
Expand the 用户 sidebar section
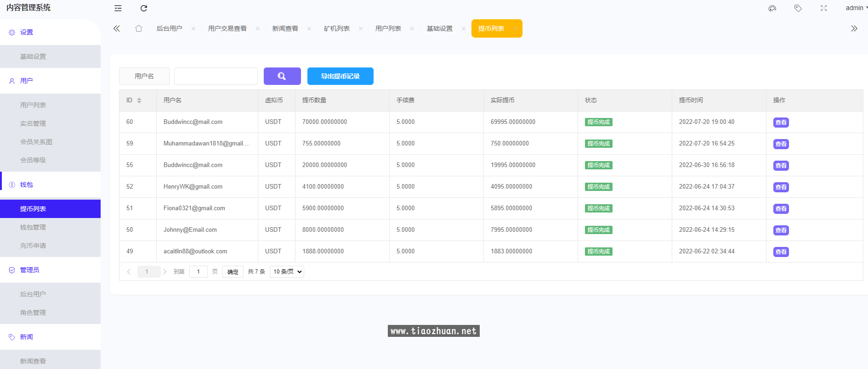pyautogui.click(x=50, y=81)
